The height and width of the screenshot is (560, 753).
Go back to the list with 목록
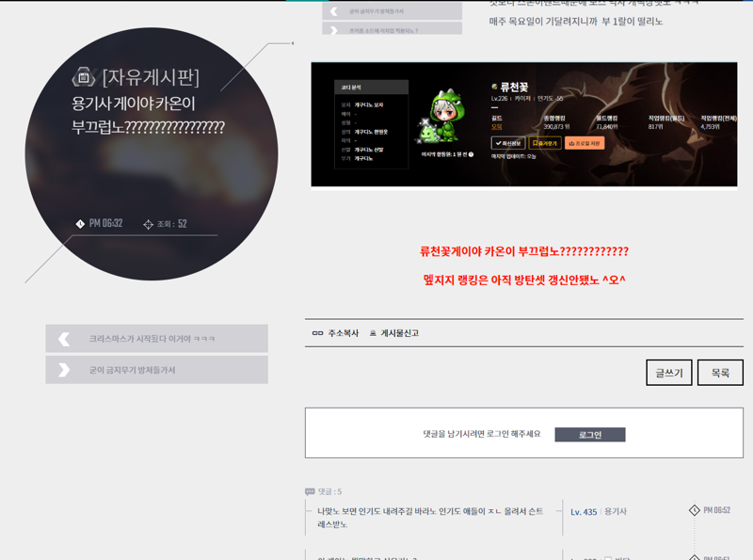(x=720, y=373)
